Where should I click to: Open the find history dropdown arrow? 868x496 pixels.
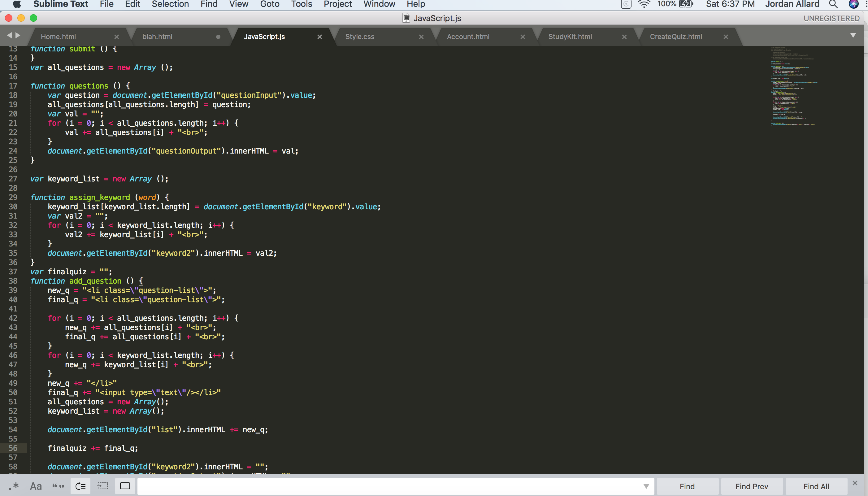point(646,486)
